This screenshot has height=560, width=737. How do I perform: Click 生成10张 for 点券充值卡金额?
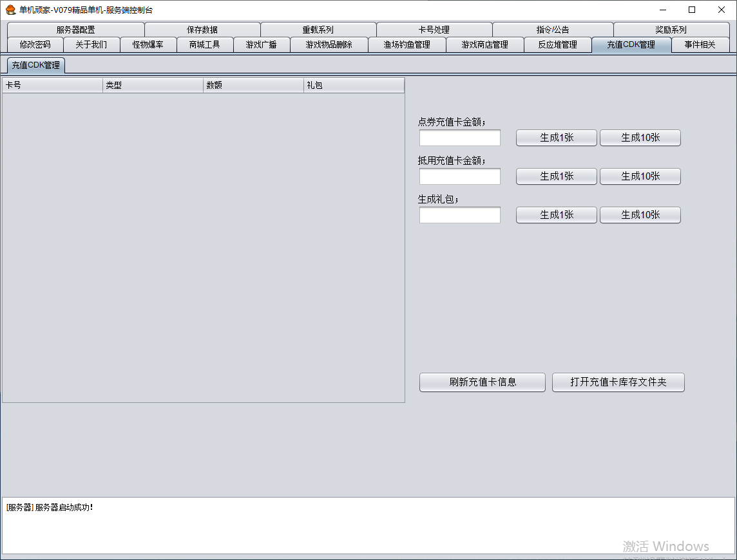click(640, 138)
